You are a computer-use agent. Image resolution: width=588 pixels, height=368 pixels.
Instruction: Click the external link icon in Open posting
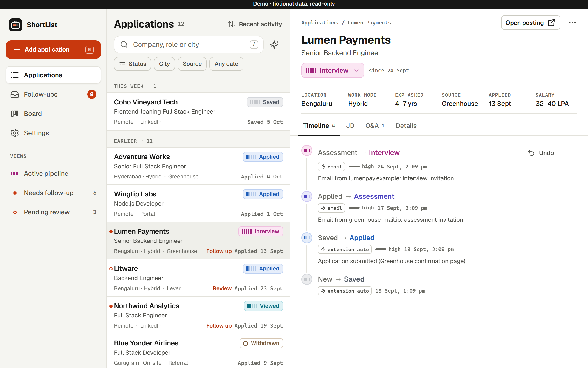pyautogui.click(x=551, y=23)
